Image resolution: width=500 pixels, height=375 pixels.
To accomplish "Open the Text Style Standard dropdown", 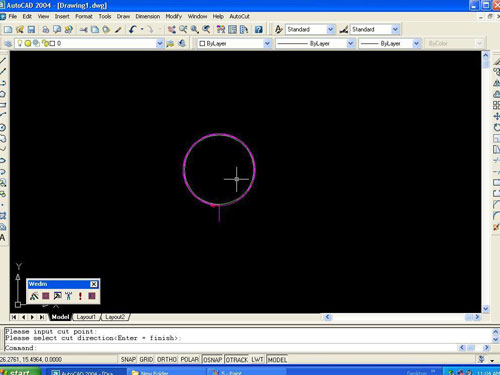I will pyautogui.click(x=330, y=29).
